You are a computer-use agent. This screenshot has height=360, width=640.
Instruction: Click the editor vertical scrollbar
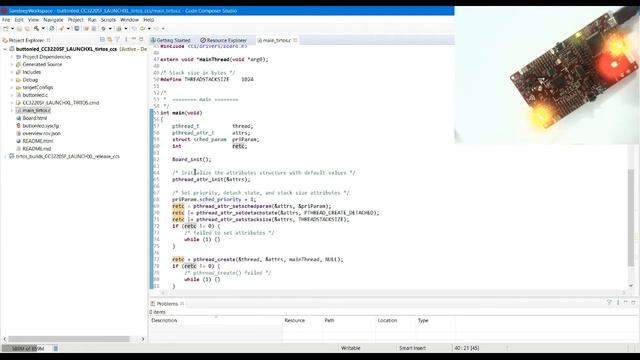pyautogui.click(x=631, y=218)
